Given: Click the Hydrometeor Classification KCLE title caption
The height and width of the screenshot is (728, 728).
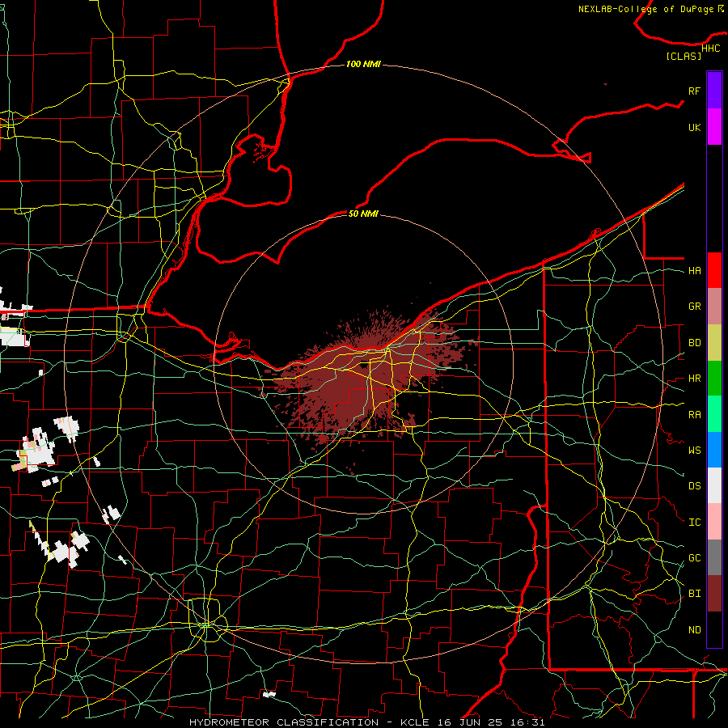Looking at the screenshot, I should click(x=366, y=722).
